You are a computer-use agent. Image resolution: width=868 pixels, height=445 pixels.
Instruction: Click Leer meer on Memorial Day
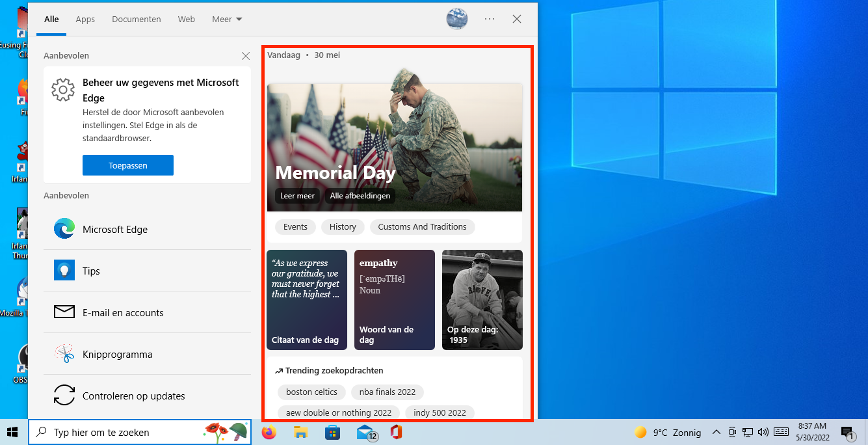tap(297, 196)
